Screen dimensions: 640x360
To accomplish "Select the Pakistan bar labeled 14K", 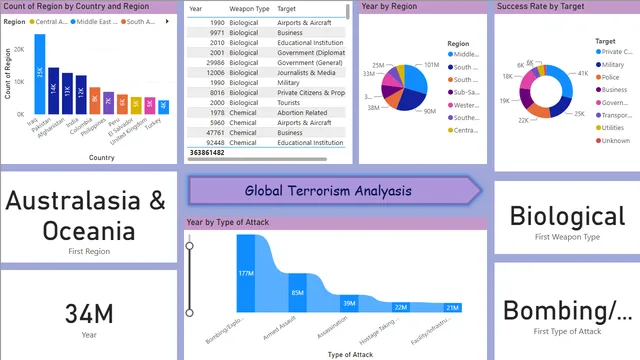I will pyautogui.click(x=53, y=91).
